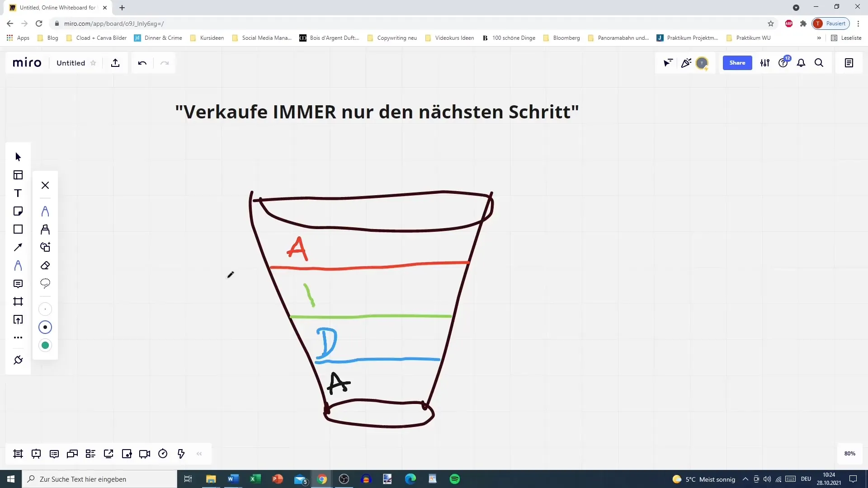The height and width of the screenshot is (488, 868).
Task: Click the Undo button
Action: click(142, 62)
